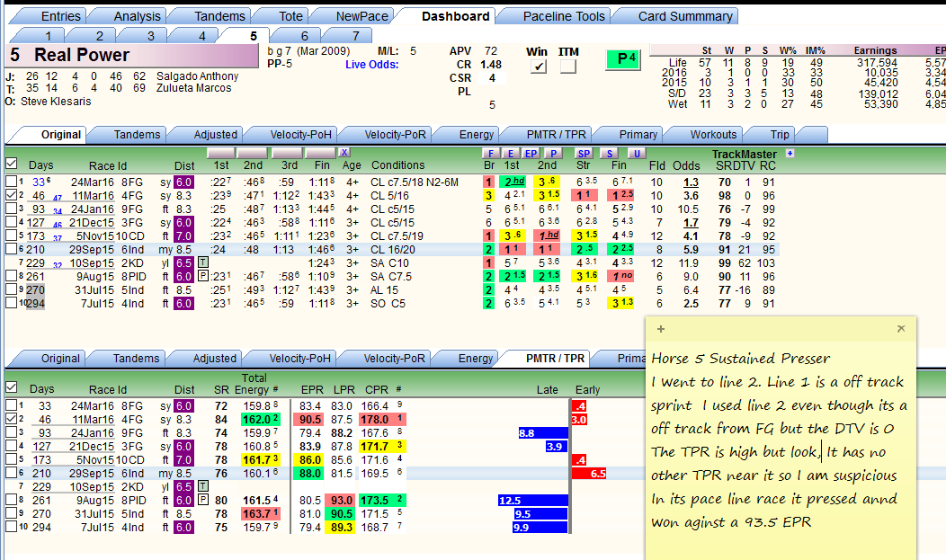Click the P icon in the lower PMTR grid's 9Aug15 row
The image size is (946, 560).
(203, 500)
